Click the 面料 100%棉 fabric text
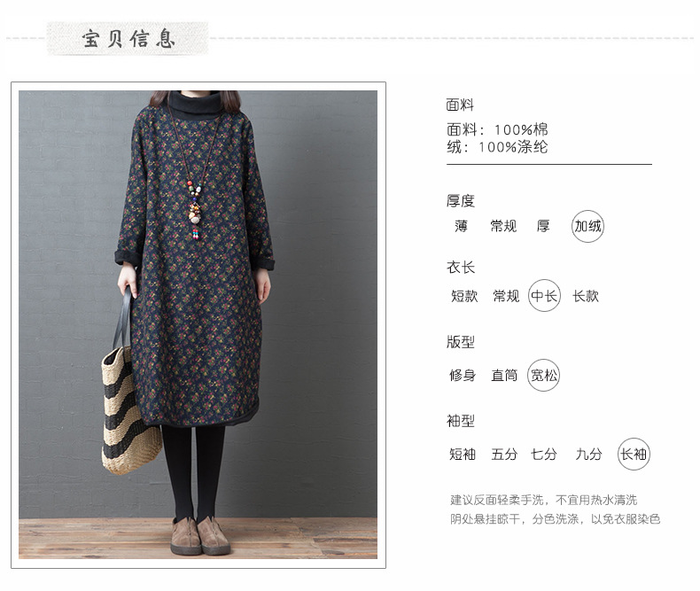 pos(497,130)
